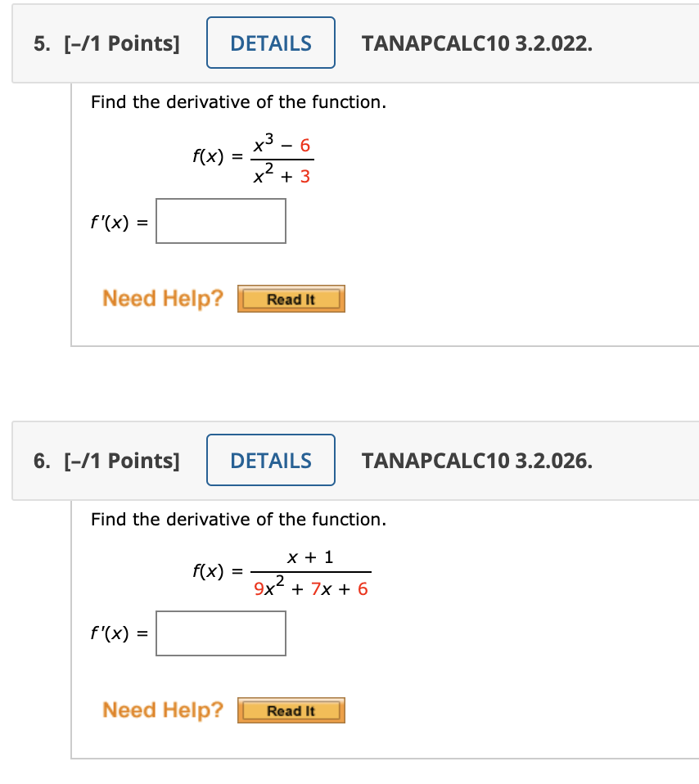Screen dimensions: 699x784
Task: Click the question number 6 label
Action: (39, 461)
